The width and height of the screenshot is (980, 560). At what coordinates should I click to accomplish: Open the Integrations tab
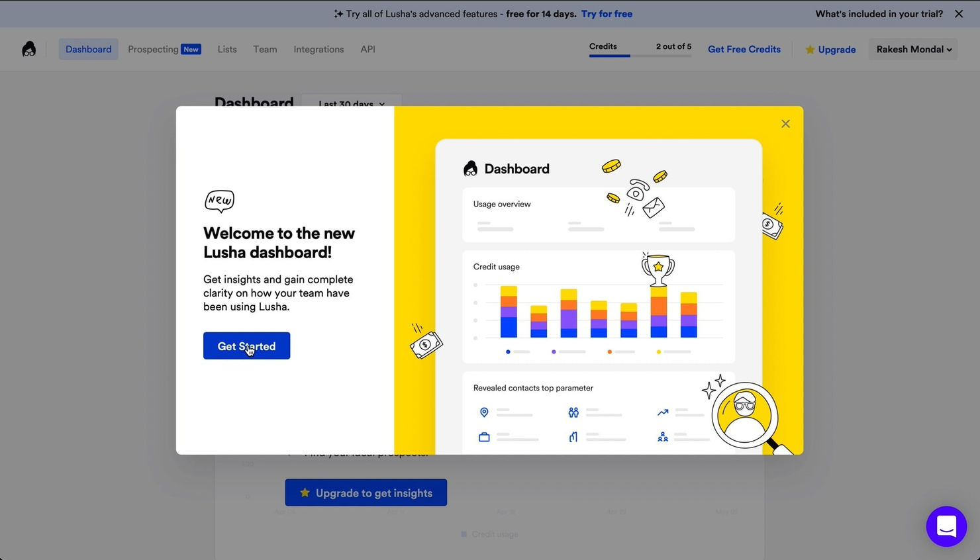318,49
